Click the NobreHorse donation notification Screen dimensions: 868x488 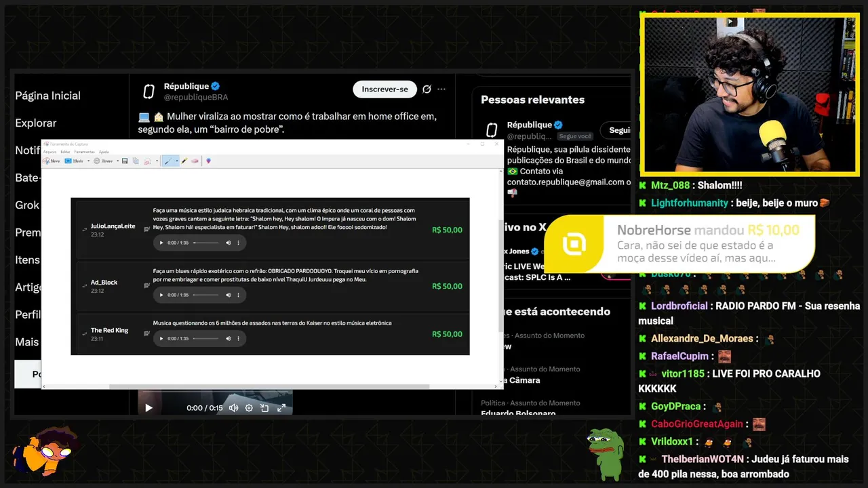click(x=679, y=244)
